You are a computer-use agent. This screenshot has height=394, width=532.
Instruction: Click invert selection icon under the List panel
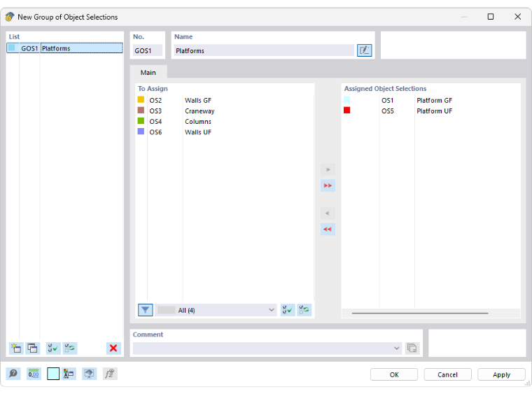(x=70, y=349)
